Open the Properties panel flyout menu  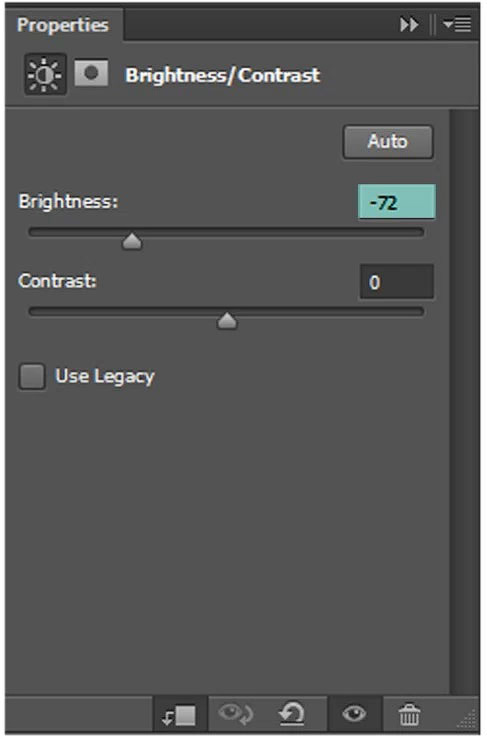pyautogui.click(x=457, y=25)
